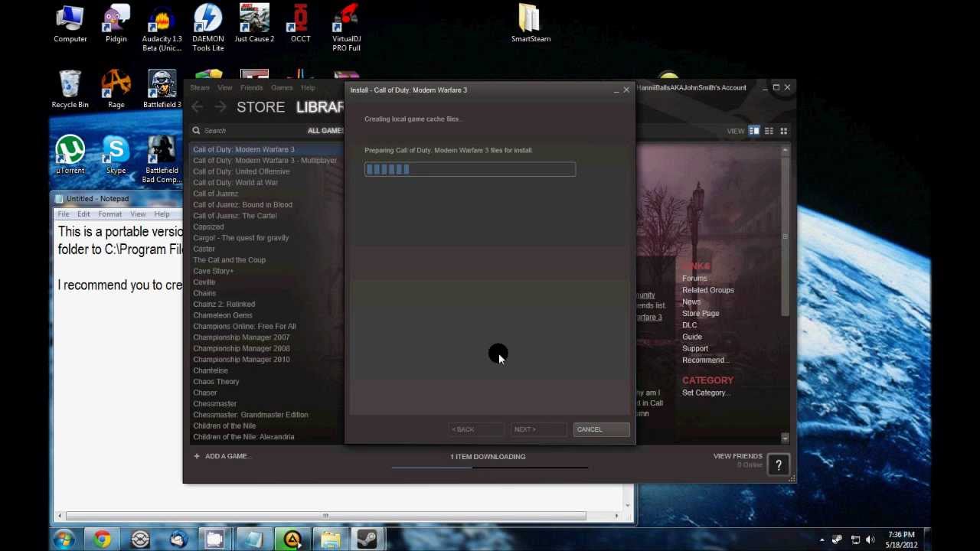Click Set Category link
This screenshot has width=980, height=551.
706,393
